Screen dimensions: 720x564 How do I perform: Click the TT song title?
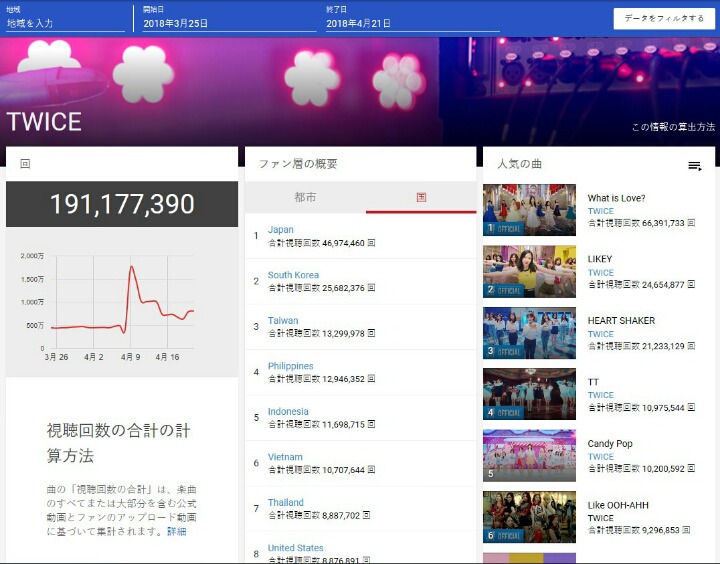coord(593,382)
